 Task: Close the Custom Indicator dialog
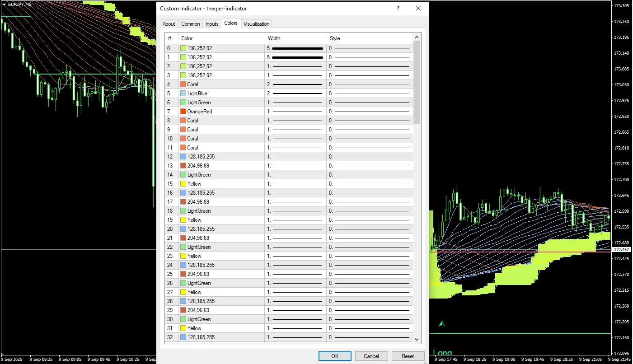418,8
